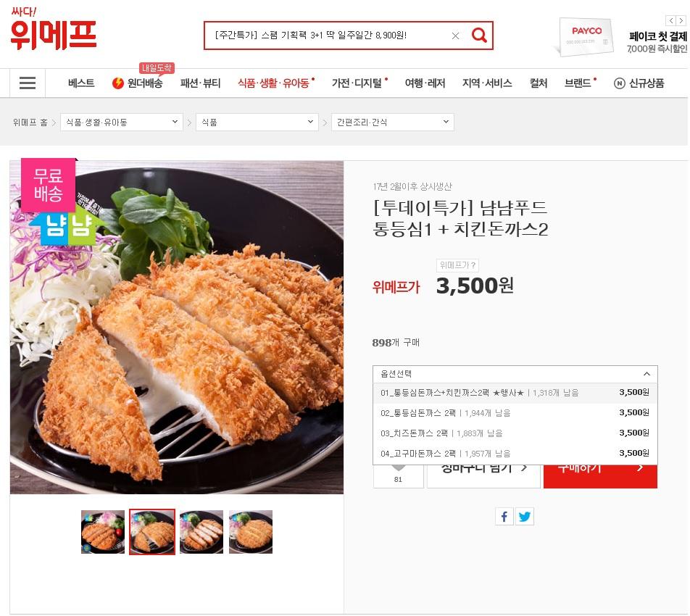690x616 pixels.
Task: Share the product on Facebook
Action: tap(504, 516)
